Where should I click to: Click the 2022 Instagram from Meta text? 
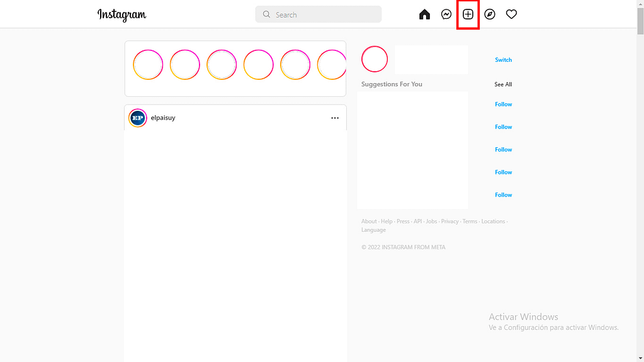pyautogui.click(x=404, y=247)
